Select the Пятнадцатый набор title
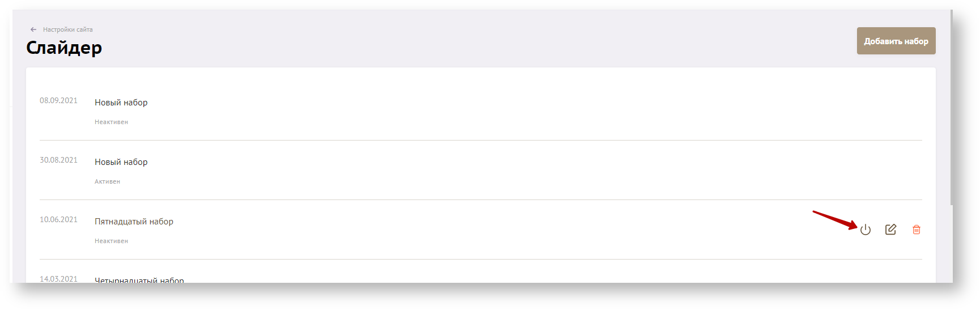Image resolution: width=980 pixels, height=310 pixels. click(x=134, y=222)
